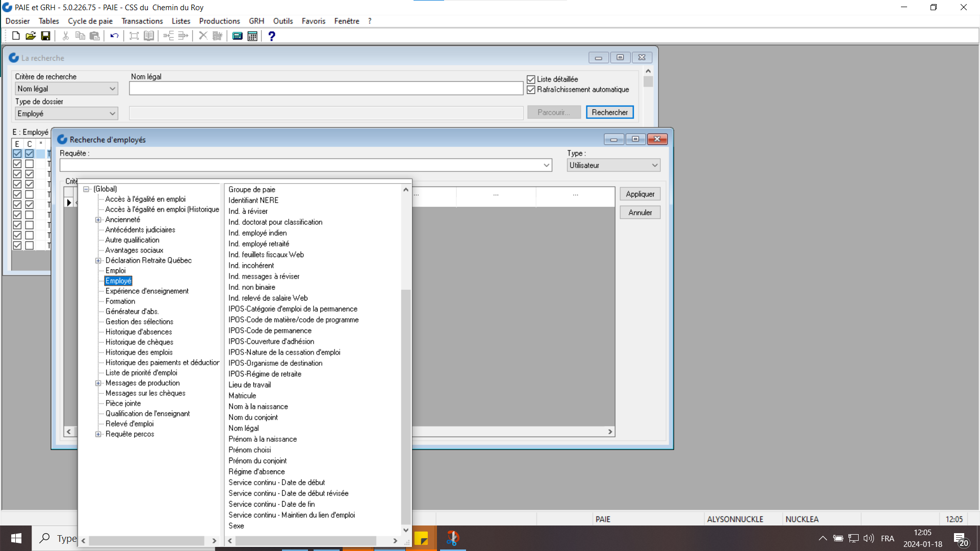Open the Cycle de paie menu

point(90,21)
